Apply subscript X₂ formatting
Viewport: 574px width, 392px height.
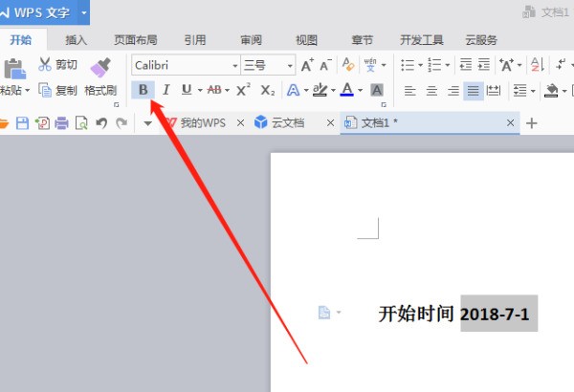click(267, 90)
